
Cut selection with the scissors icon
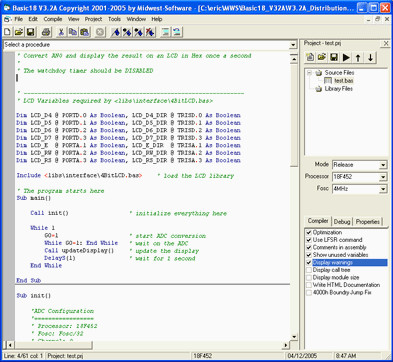tap(61, 32)
